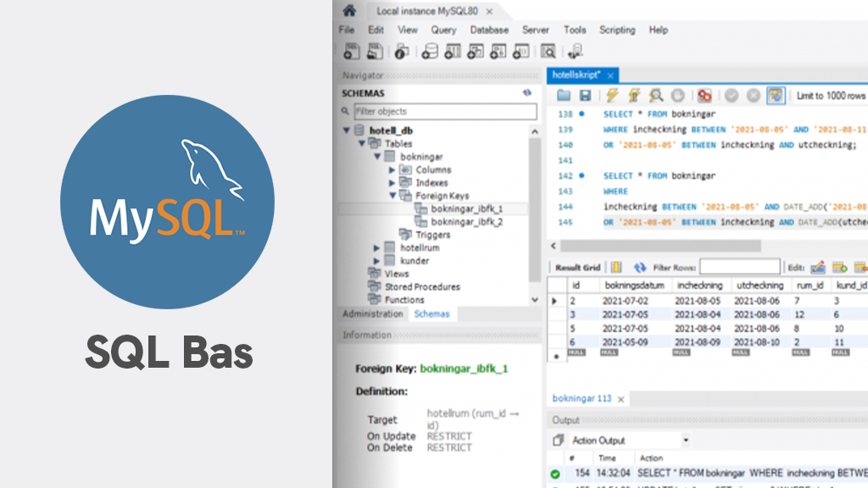The height and width of the screenshot is (488, 868).
Task: Sort by the bokningsdatum column header
Action: coord(634,285)
